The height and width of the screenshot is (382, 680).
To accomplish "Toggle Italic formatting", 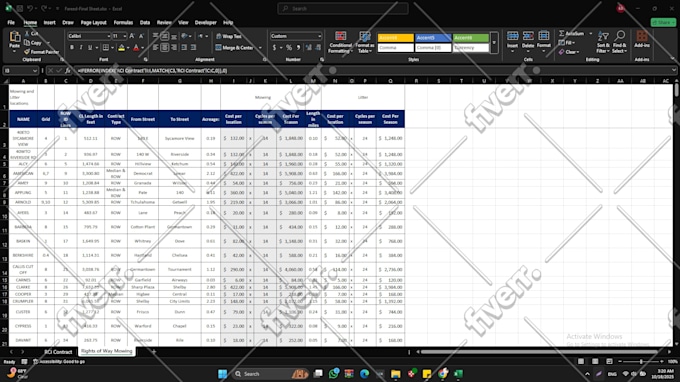I will pos(81,48).
